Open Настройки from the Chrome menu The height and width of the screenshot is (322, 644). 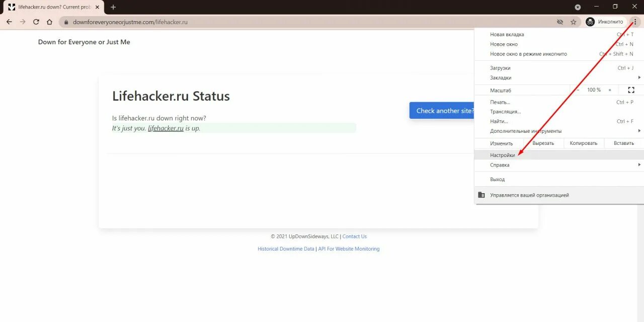pos(559,155)
